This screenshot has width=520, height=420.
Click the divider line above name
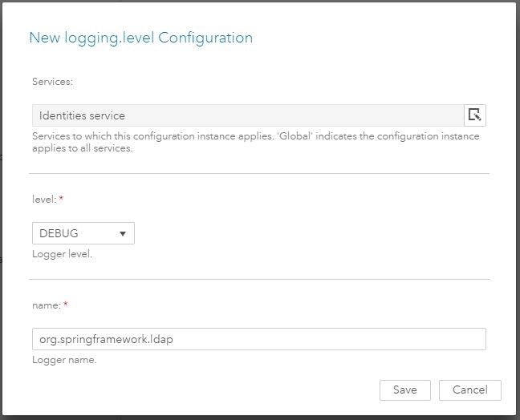[258, 280]
